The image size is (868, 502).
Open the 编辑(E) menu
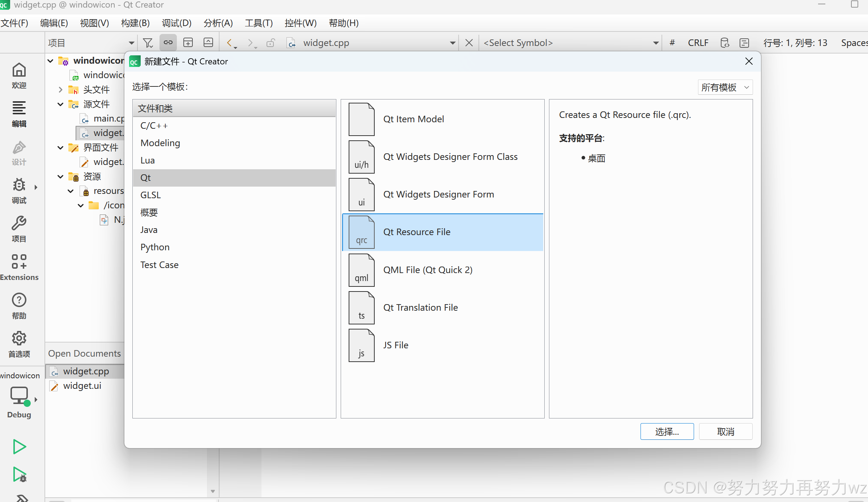point(54,23)
